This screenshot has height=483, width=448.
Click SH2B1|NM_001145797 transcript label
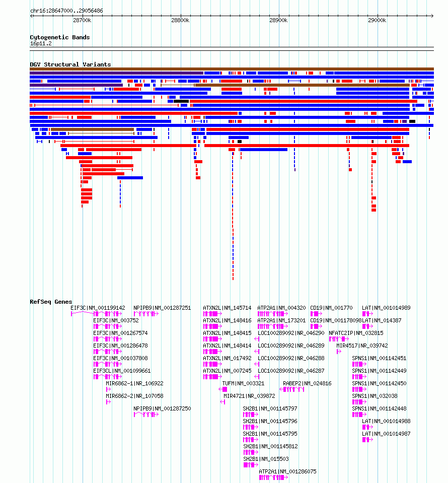[270, 409]
